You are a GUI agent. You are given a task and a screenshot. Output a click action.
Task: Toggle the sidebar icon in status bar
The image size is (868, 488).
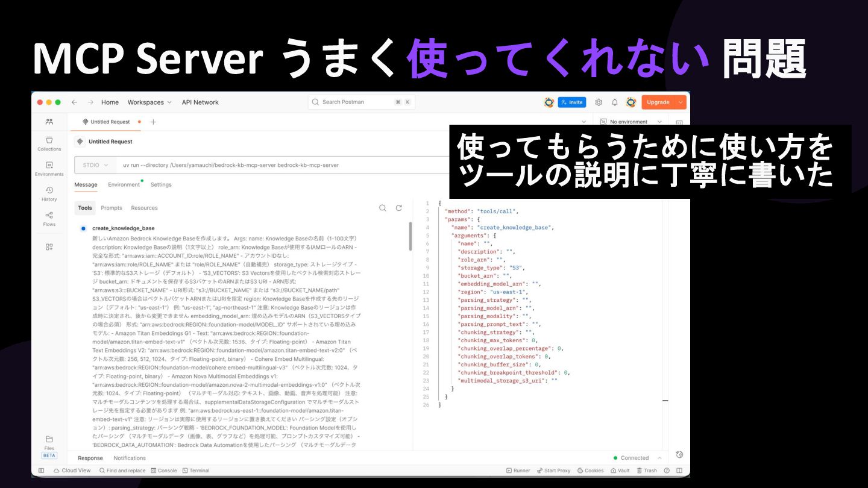(42, 471)
